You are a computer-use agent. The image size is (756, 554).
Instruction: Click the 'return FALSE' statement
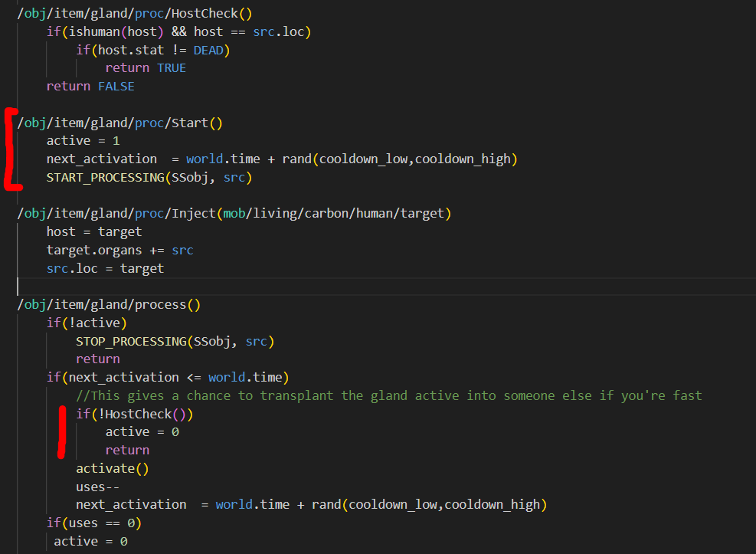90,87
